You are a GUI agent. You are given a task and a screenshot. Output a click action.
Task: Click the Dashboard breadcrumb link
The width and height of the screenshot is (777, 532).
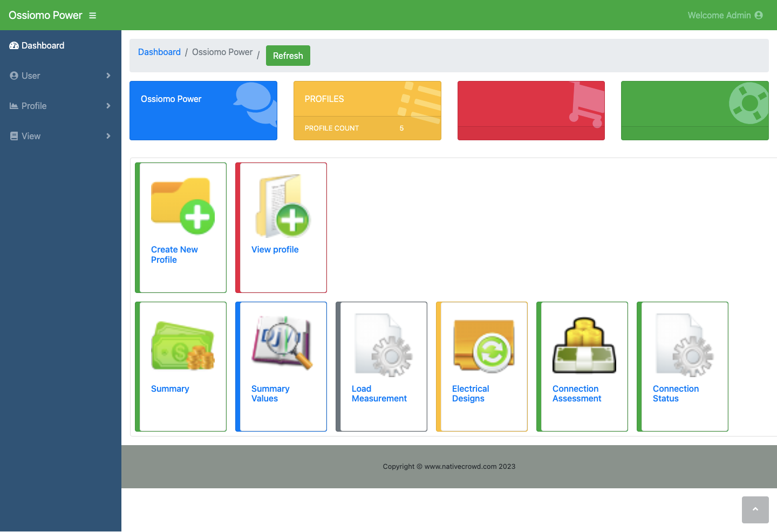click(x=159, y=52)
